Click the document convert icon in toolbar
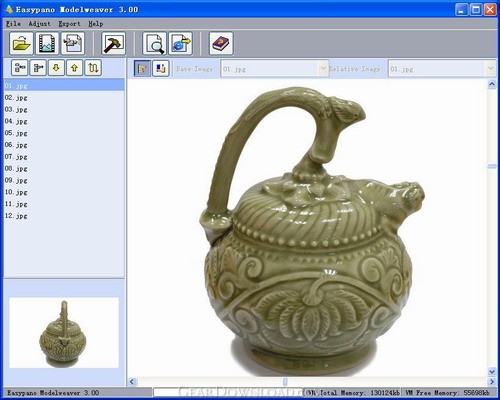Image resolution: width=500 pixels, height=400 pixels. pyautogui.click(x=72, y=43)
